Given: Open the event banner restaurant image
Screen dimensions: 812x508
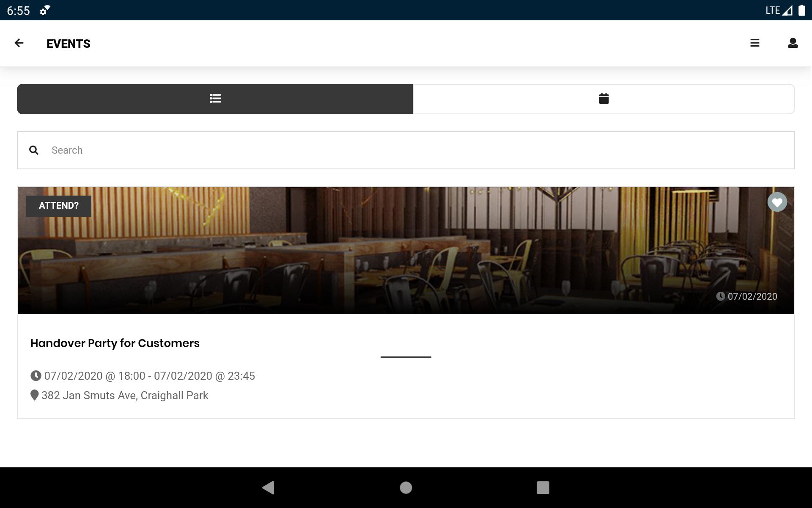Looking at the screenshot, I should coord(406,251).
